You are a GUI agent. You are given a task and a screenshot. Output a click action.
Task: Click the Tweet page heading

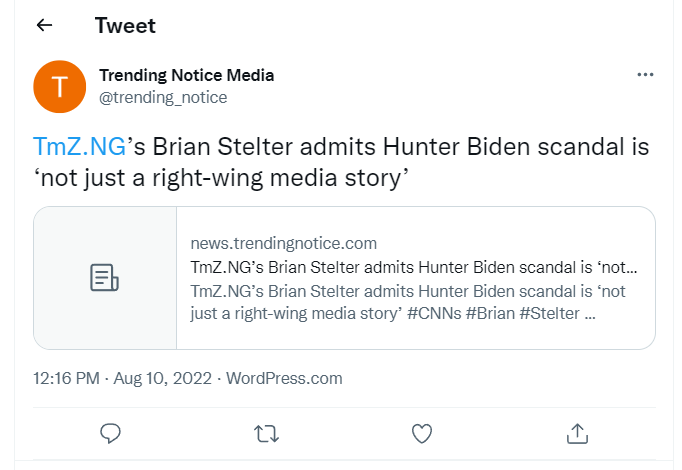point(125,25)
